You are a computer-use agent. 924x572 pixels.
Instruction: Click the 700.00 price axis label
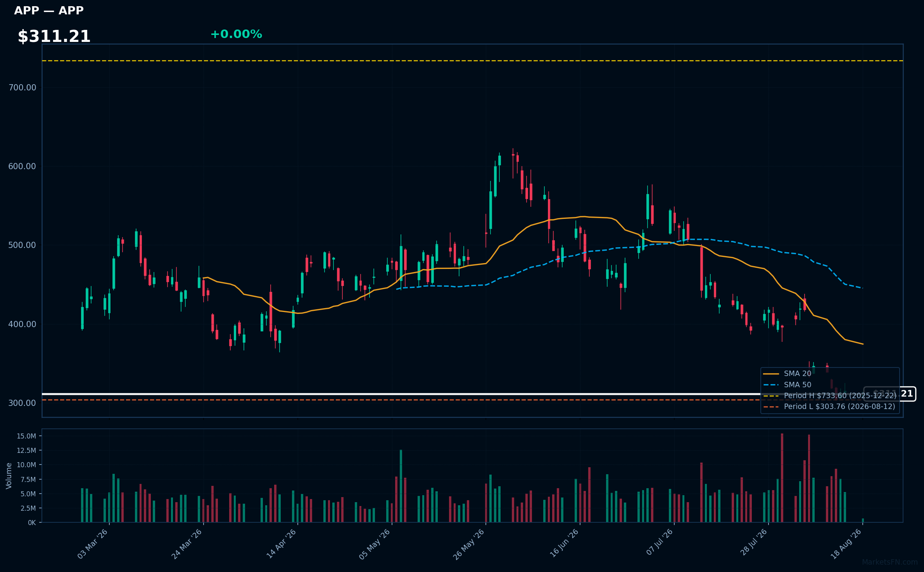(x=22, y=87)
